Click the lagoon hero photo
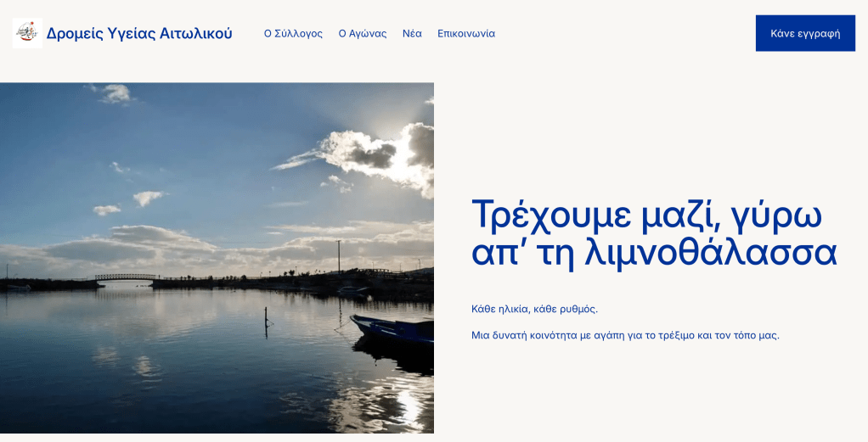The height and width of the screenshot is (442, 868). pos(217,258)
